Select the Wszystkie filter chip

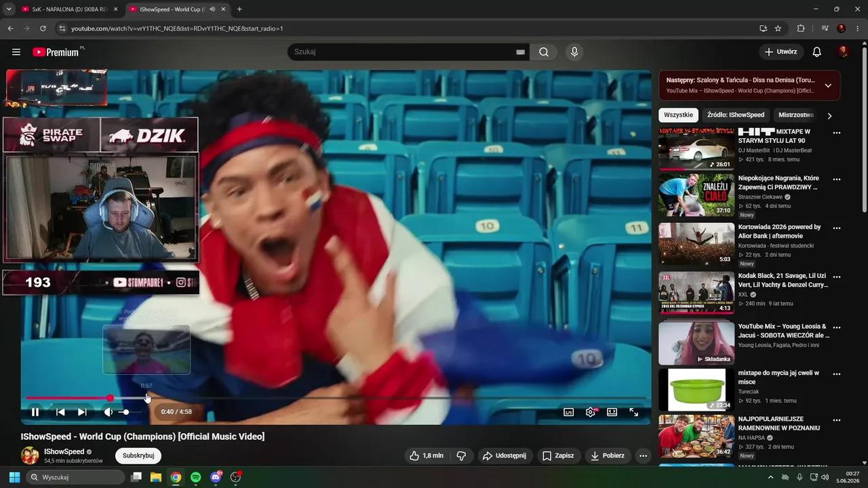pyautogui.click(x=679, y=115)
